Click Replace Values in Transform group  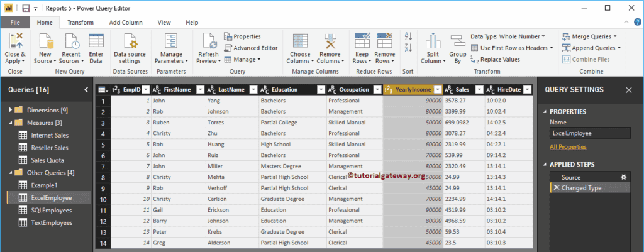pyautogui.click(x=496, y=60)
